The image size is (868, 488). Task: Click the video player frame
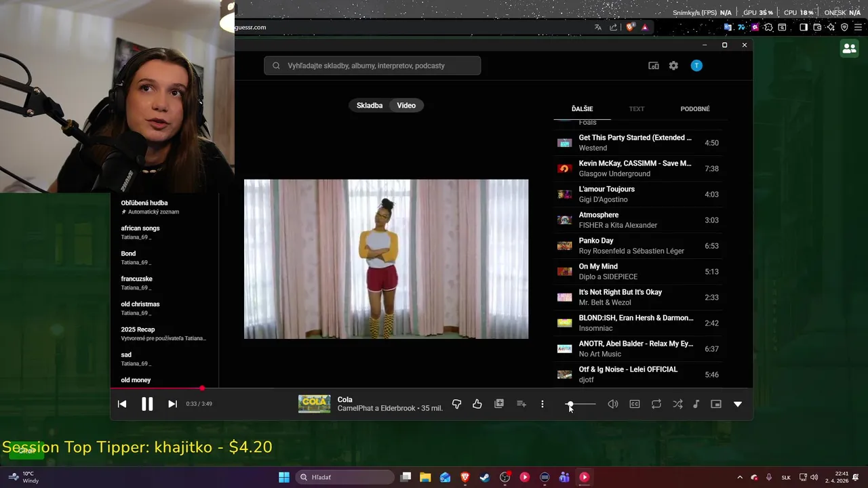point(386,259)
